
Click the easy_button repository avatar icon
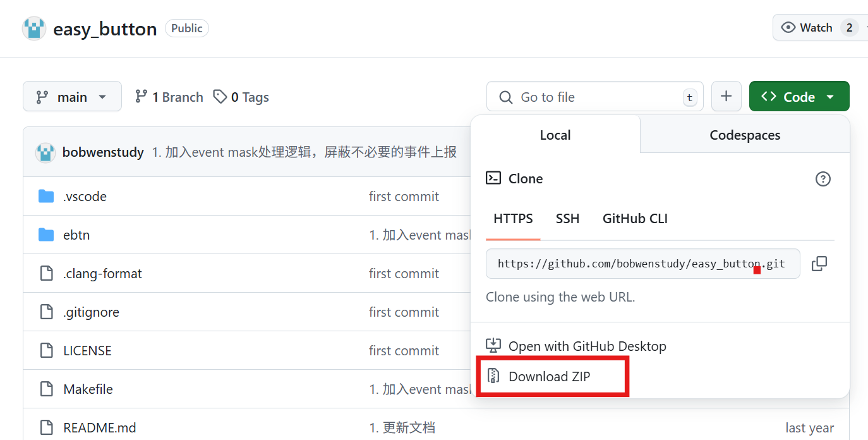click(34, 29)
